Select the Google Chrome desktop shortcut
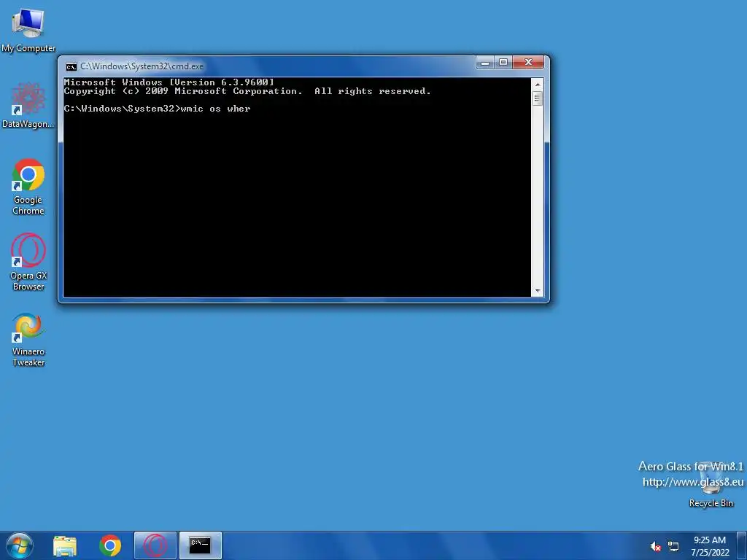 click(28, 187)
